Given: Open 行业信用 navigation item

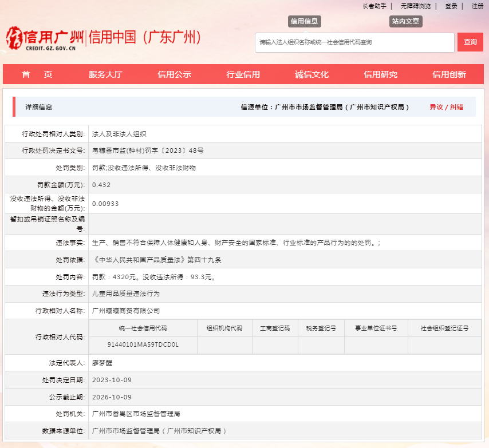Looking at the screenshot, I should tap(243, 74).
